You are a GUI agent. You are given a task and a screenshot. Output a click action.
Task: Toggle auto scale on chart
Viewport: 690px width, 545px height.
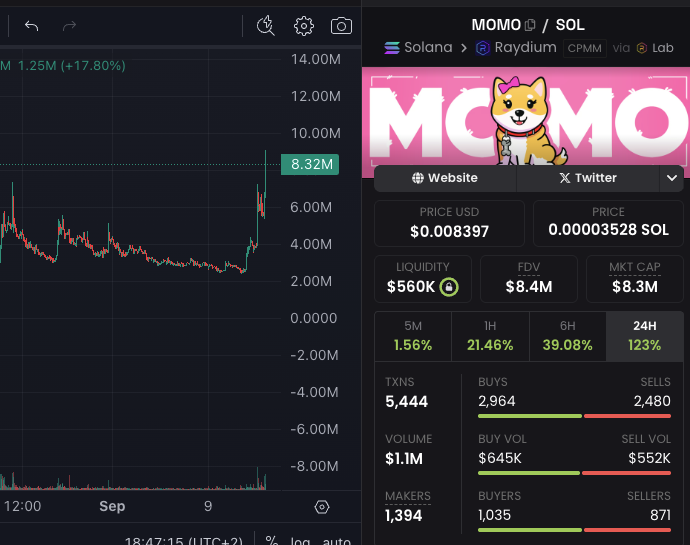click(x=337, y=541)
